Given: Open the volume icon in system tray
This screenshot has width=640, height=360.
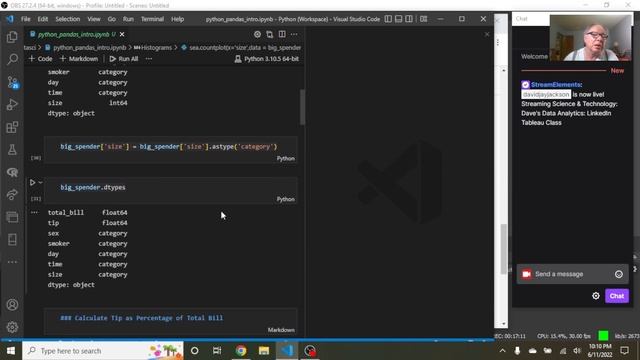Looking at the screenshot, I should coord(577,351).
